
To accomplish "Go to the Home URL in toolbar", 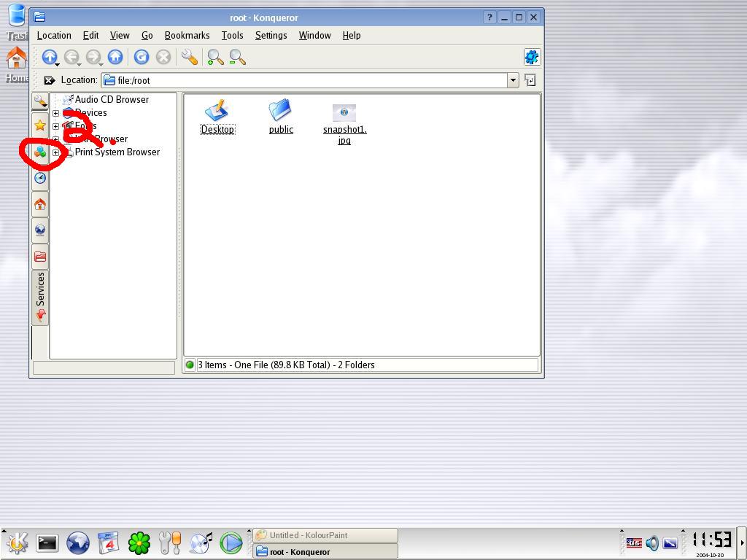I will tap(115, 57).
